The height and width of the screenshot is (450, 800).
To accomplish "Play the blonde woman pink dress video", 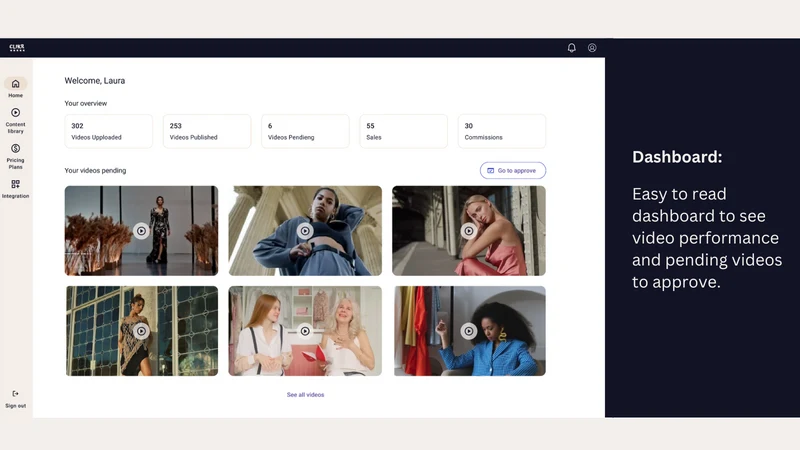I will [x=469, y=231].
